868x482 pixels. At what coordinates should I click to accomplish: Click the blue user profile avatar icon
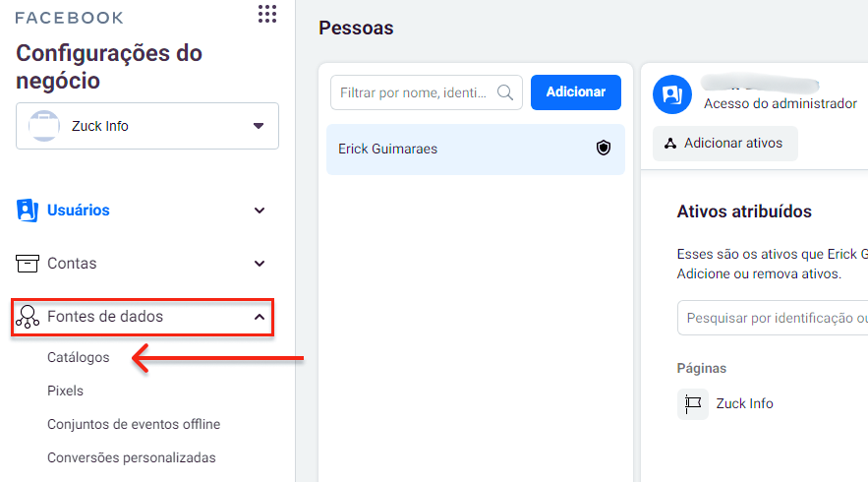(x=673, y=93)
